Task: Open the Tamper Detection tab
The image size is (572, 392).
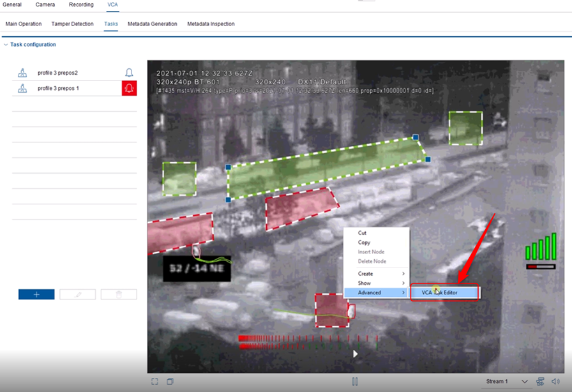Action: pos(73,24)
